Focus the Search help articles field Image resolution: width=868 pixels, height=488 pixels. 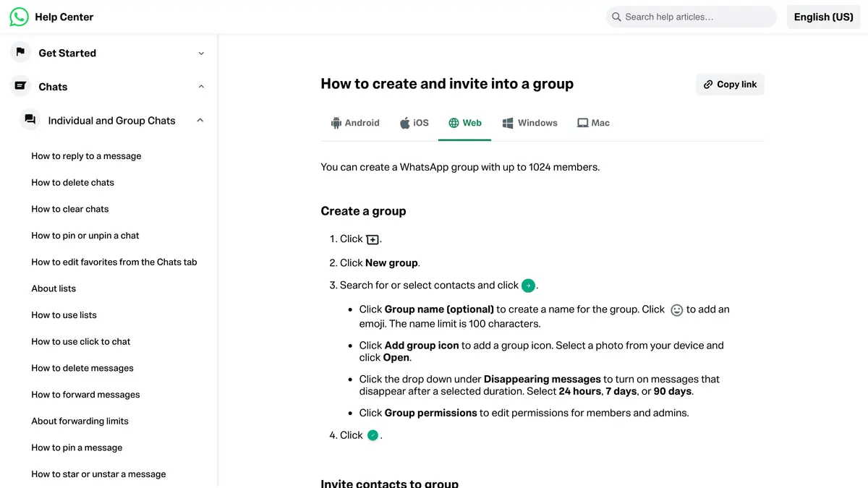coord(691,17)
